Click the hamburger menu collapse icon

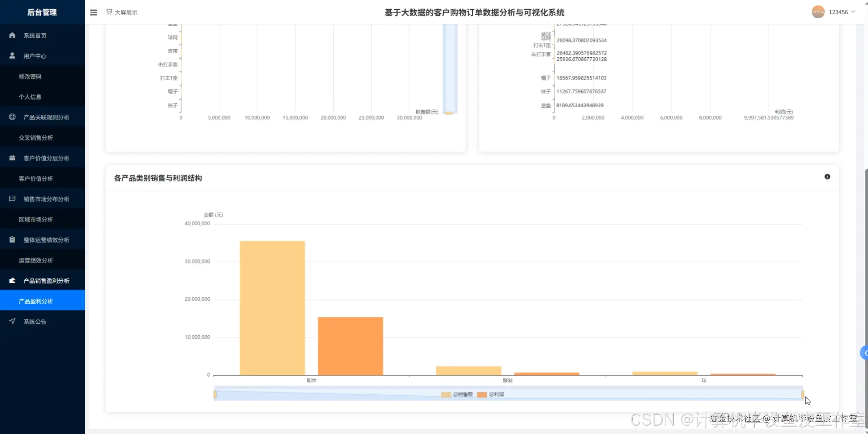(x=94, y=13)
